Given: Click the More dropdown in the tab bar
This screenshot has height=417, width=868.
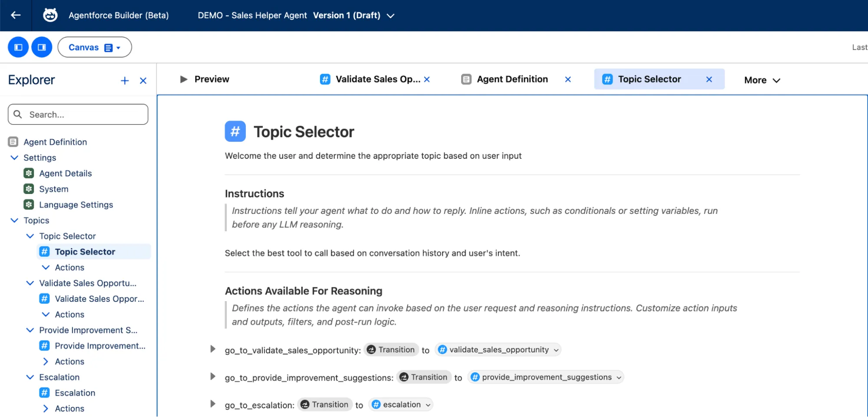Looking at the screenshot, I should pos(761,80).
